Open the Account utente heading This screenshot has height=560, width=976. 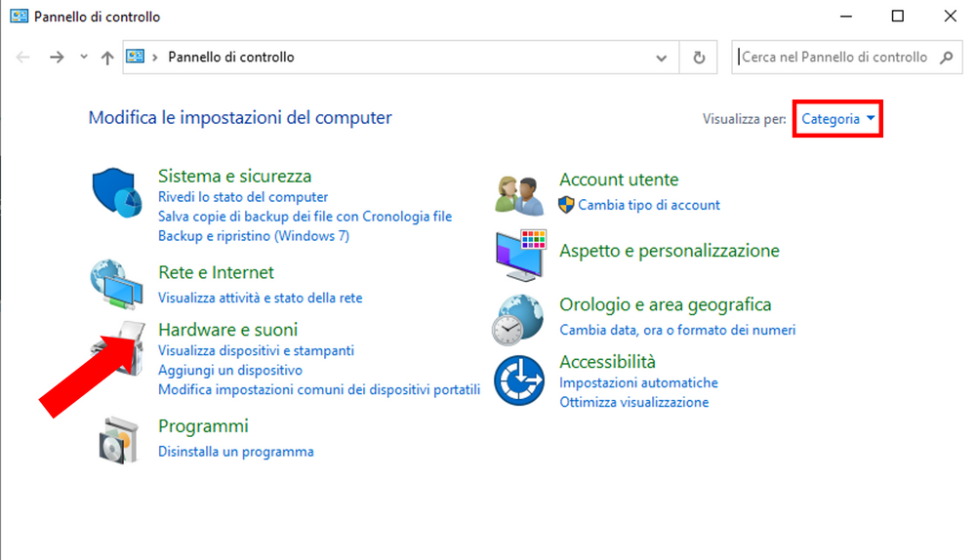pyautogui.click(x=619, y=180)
